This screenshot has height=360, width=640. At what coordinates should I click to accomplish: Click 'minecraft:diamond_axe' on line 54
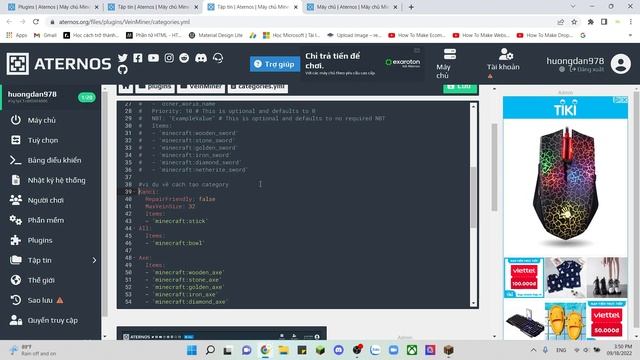[190, 302]
